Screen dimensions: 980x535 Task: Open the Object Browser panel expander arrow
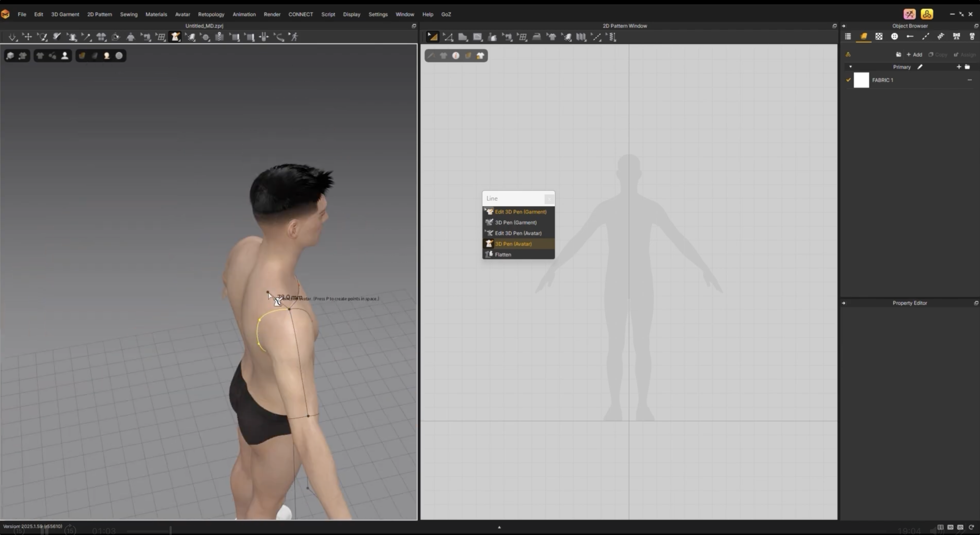(x=844, y=26)
